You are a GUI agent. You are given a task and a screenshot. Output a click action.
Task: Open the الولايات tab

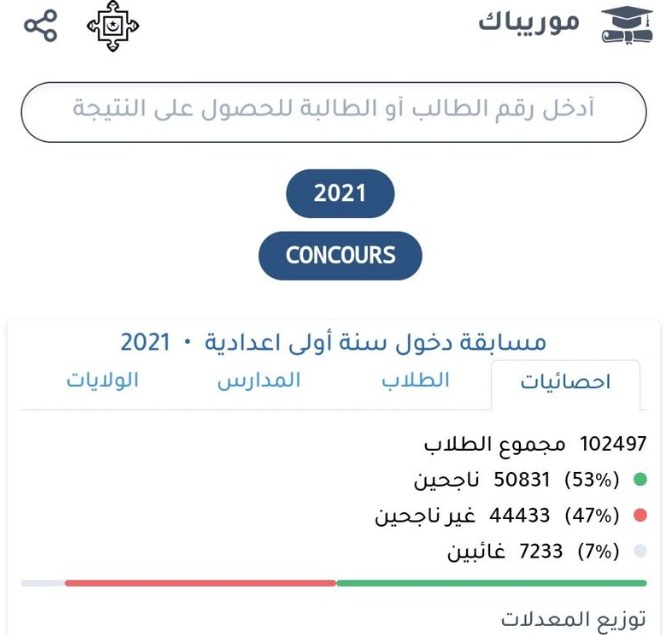pos(103,380)
